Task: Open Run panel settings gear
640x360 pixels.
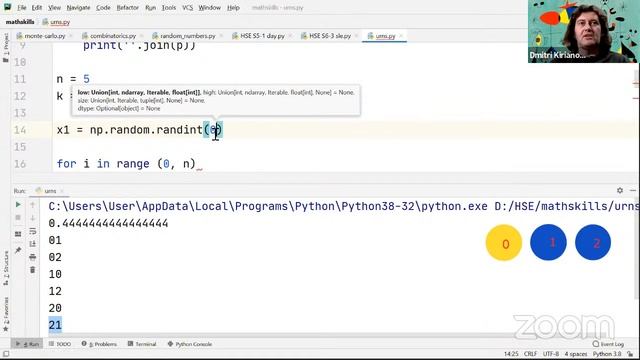Action: (x=620, y=190)
